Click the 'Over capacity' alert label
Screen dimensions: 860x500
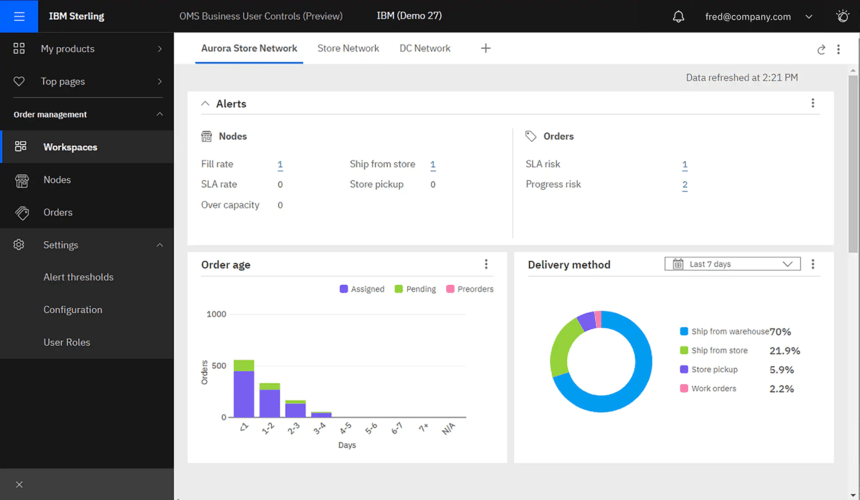(x=230, y=205)
